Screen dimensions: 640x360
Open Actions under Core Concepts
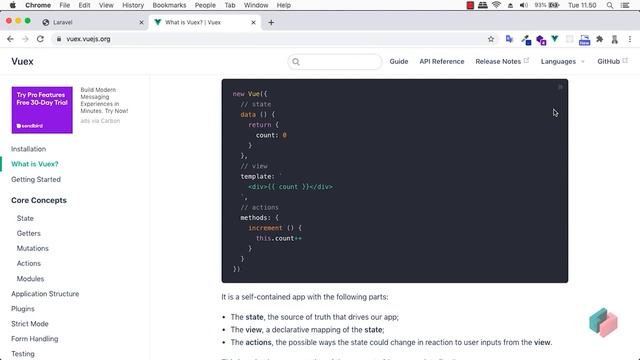[29, 264]
